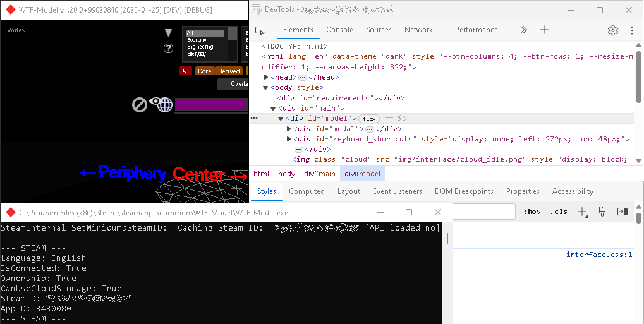Switch to the Computed pane tab

tap(307, 191)
